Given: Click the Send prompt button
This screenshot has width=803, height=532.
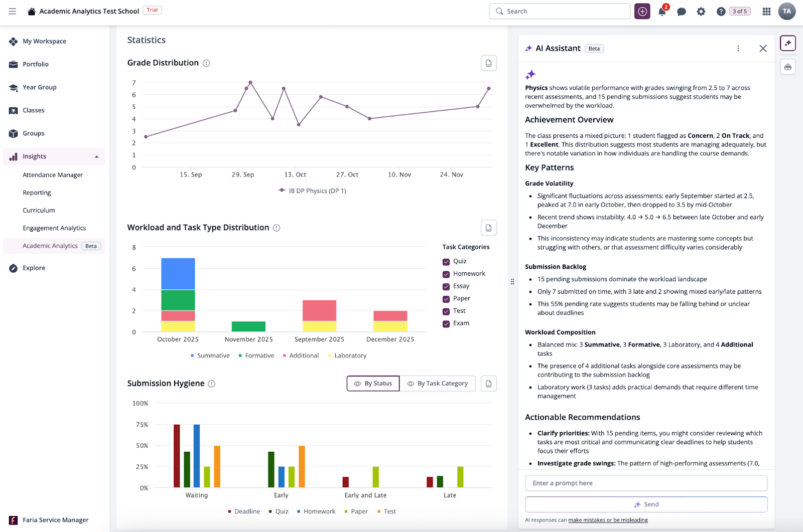Looking at the screenshot, I should point(646,504).
